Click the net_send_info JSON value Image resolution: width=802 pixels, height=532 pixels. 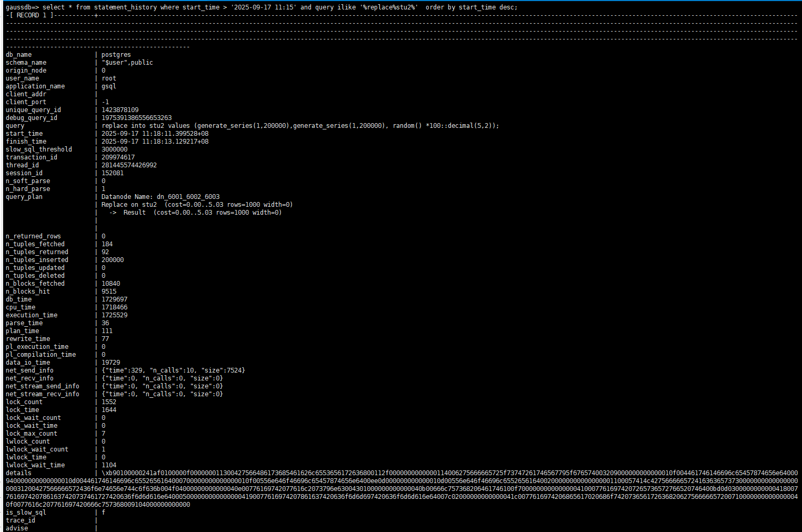pos(173,370)
